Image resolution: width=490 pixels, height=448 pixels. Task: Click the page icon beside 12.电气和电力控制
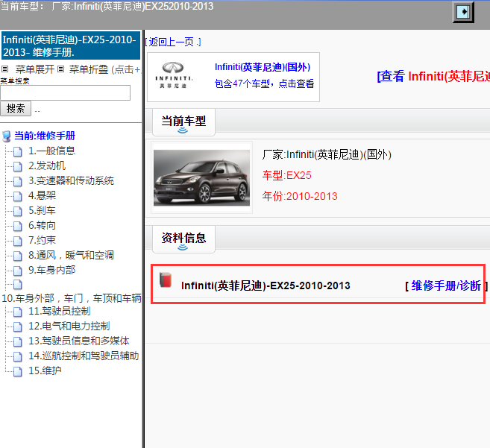pos(18,327)
